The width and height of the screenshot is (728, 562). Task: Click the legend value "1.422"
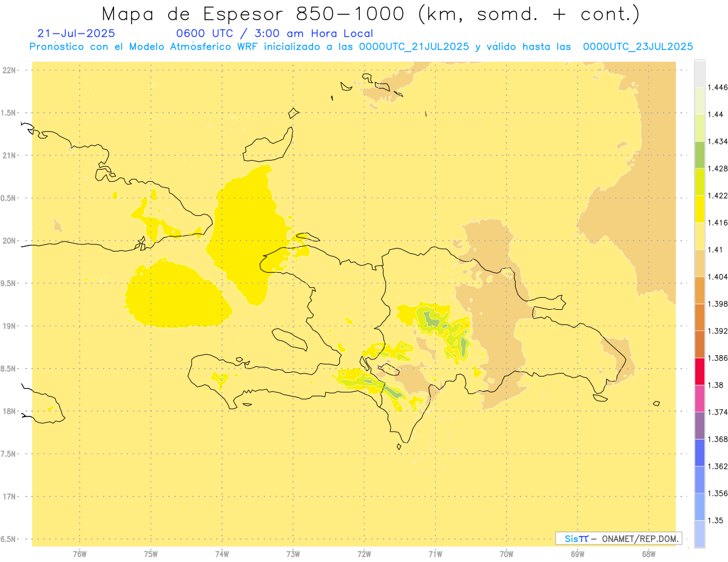[x=718, y=196]
